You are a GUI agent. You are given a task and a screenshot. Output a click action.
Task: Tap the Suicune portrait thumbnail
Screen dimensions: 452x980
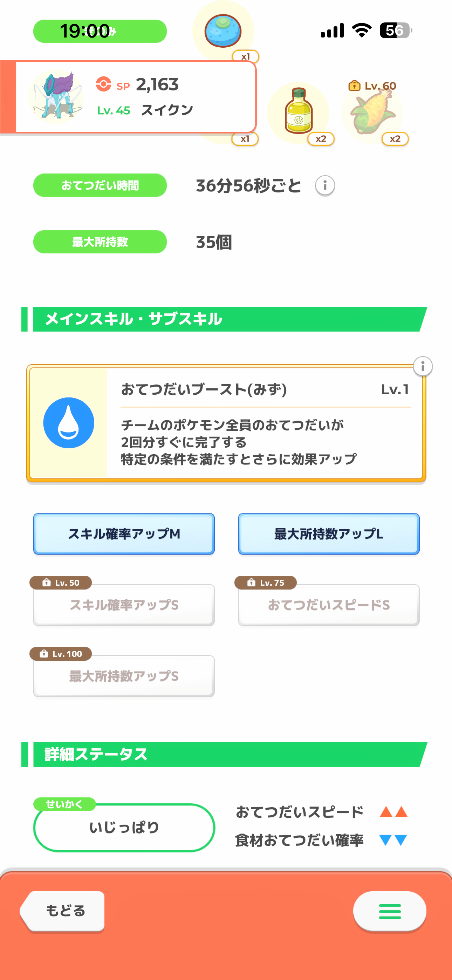click(x=56, y=97)
